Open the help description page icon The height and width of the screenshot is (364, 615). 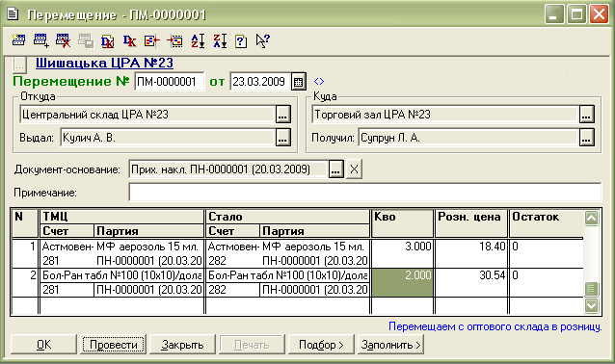[x=241, y=40]
